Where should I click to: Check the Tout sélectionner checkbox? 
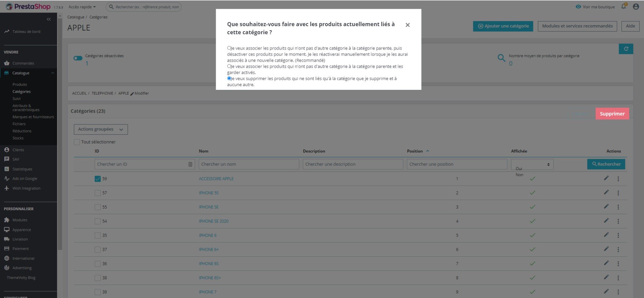point(77,142)
